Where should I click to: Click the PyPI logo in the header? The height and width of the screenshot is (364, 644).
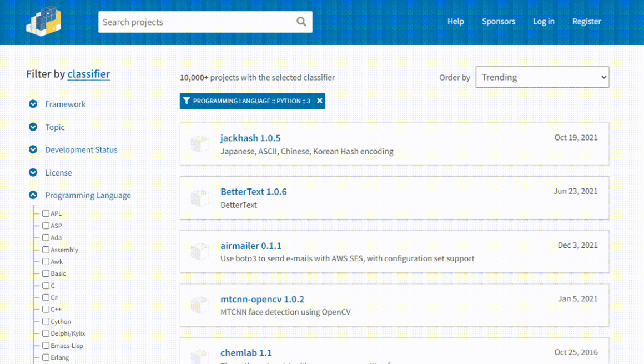tap(43, 21)
